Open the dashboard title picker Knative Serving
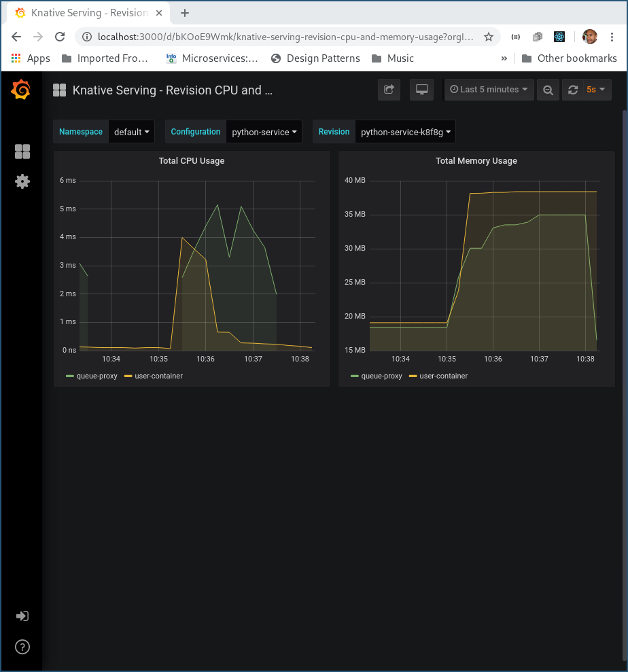The image size is (628, 672). 172,90
